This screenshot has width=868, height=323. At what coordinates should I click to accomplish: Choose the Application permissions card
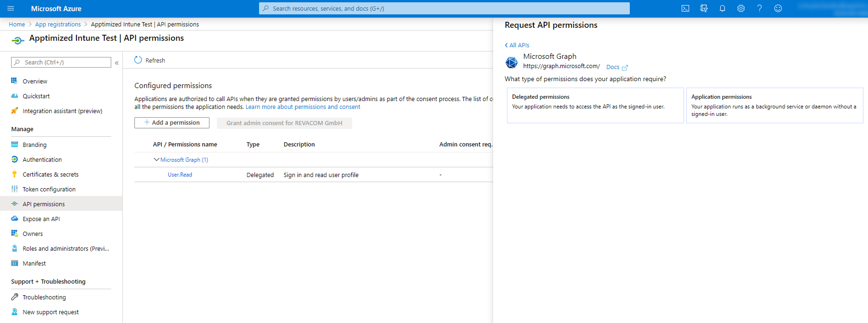(x=774, y=105)
